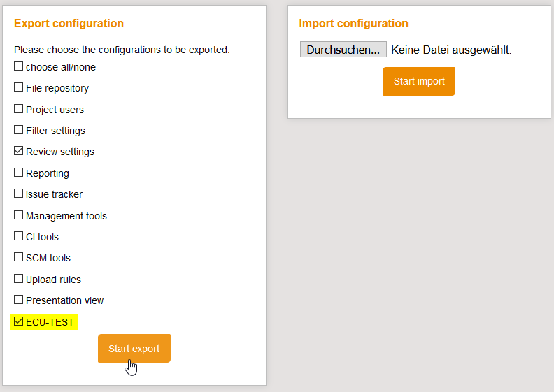This screenshot has height=392, width=554.
Task: Click the Import configuration heading
Action: (353, 24)
